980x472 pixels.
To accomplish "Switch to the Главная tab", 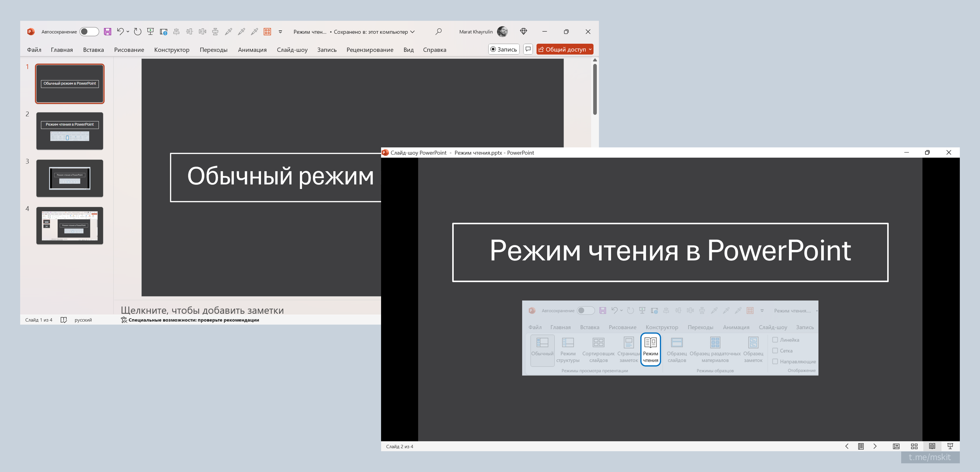I will pyautogui.click(x=62, y=50).
